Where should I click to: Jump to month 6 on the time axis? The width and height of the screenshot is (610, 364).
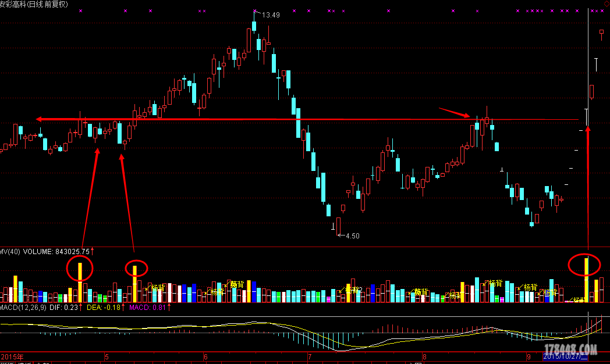[x=206, y=356]
